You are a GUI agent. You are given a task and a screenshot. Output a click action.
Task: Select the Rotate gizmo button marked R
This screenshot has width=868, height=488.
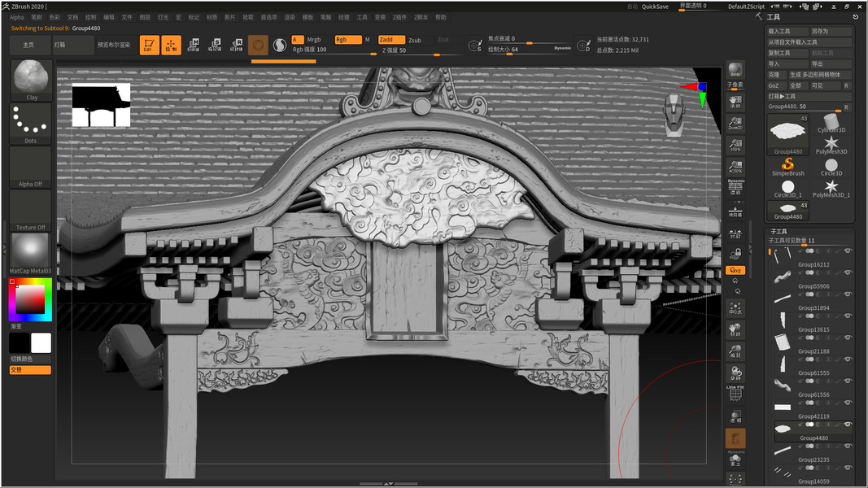(237, 45)
